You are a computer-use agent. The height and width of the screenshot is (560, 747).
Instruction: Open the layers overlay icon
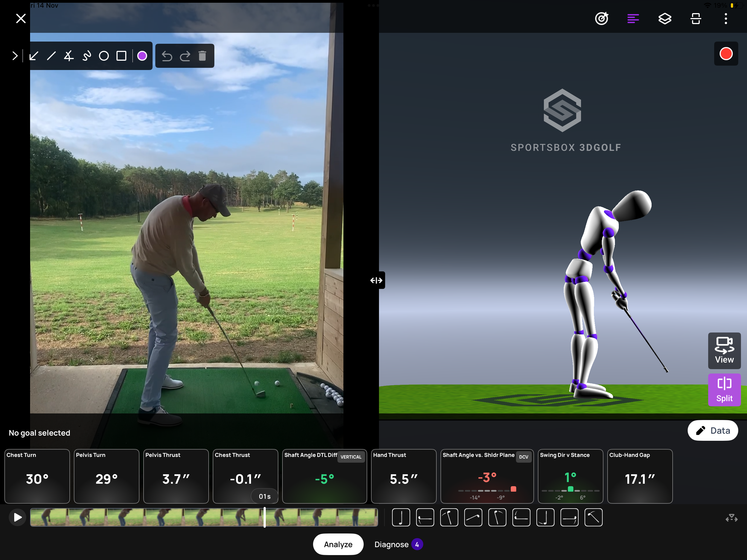coord(665,19)
